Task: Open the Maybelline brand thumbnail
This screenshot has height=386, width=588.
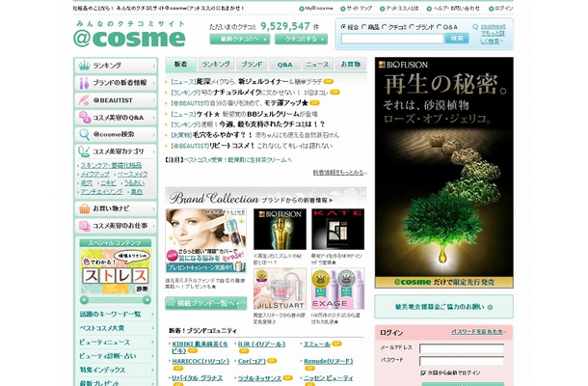Action: pyautogui.click(x=206, y=240)
